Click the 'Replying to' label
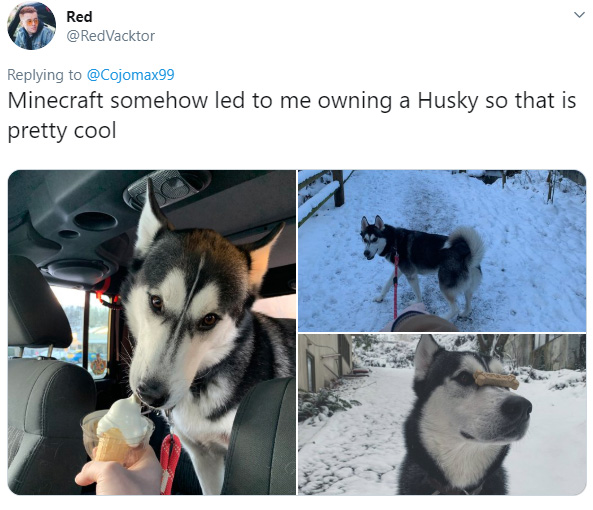The height and width of the screenshot is (510, 593). point(44,75)
